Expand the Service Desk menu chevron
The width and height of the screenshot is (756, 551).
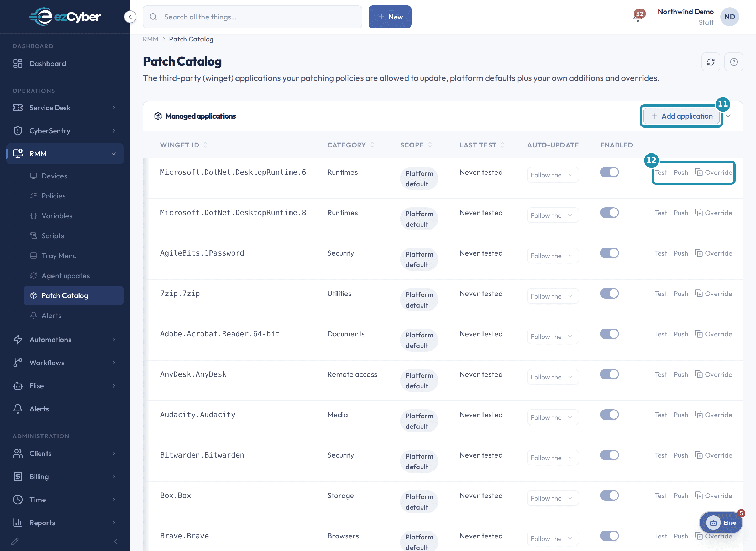click(x=114, y=107)
